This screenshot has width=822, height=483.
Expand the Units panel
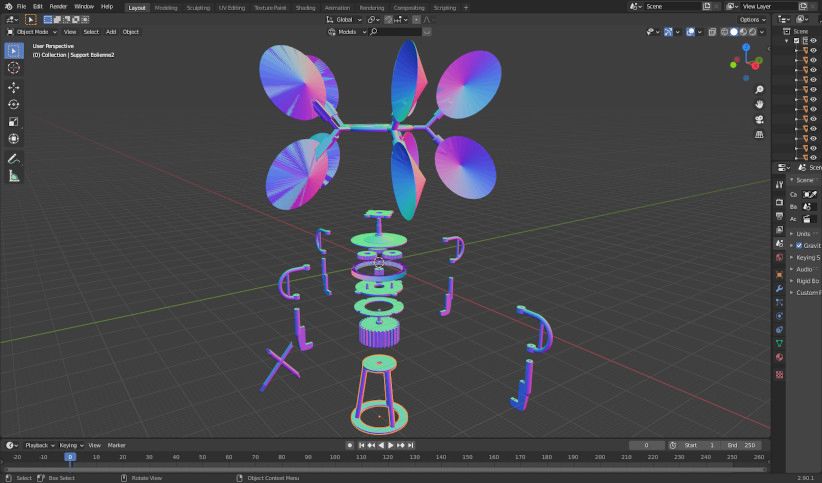tap(804, 234)
